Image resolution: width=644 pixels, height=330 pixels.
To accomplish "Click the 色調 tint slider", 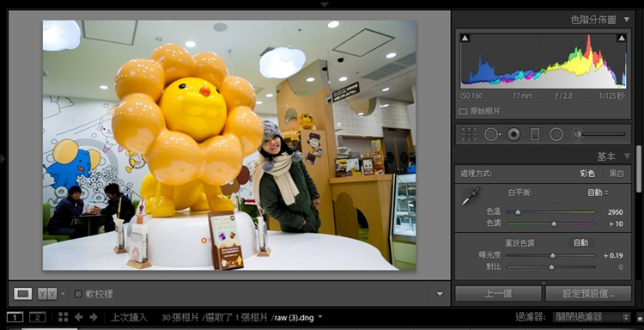I will (550, 224).
